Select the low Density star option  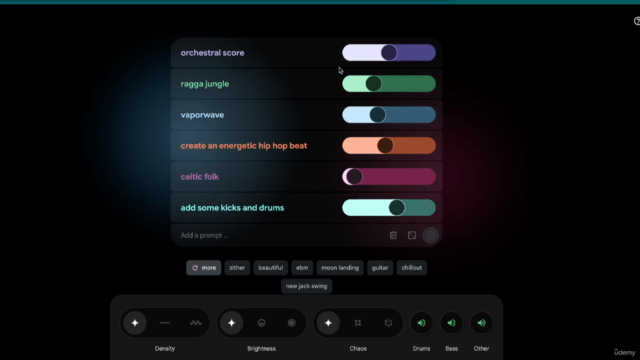point(135,323)
